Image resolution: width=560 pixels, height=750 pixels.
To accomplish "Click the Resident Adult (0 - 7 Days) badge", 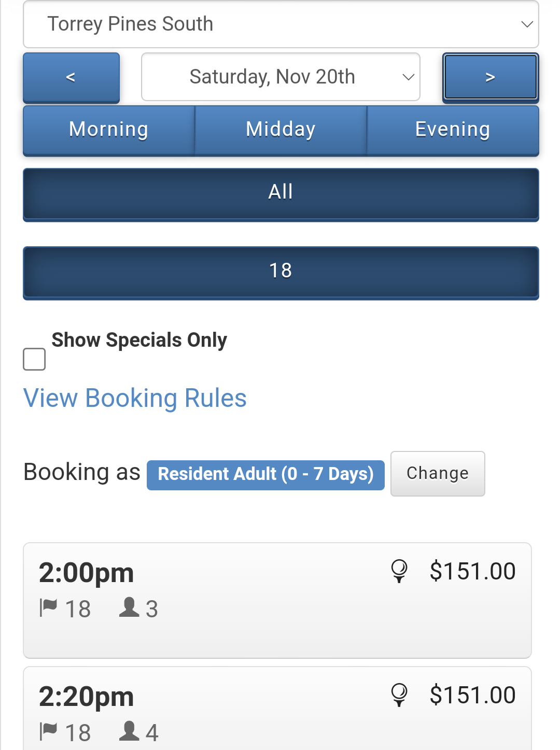I will coord(265,474).
